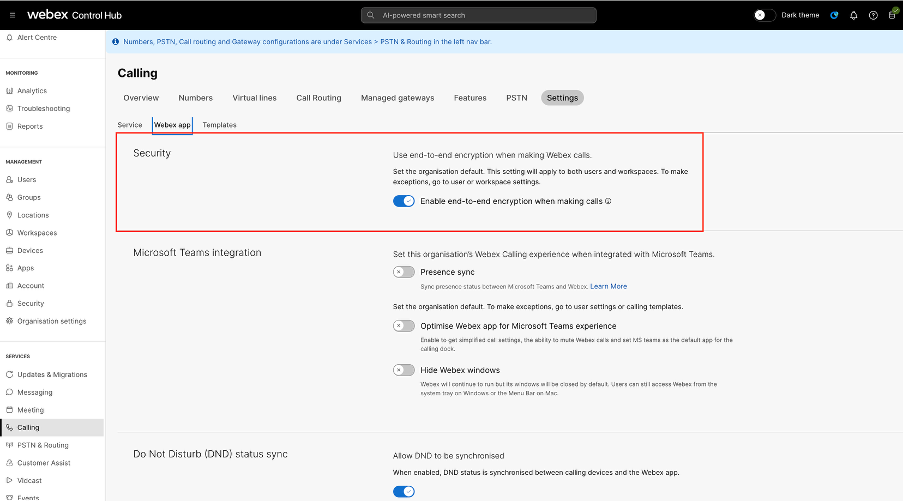Open the Templates sub-tab
The height and width of the screenshot is (502, 904).
[219, 125]
